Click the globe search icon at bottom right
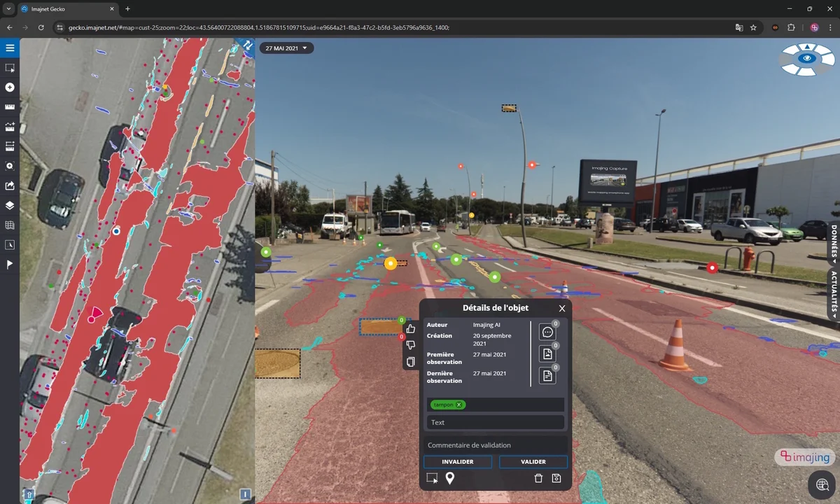The height and width of the screenshot is (504, 840). click(x=822, y=485)
